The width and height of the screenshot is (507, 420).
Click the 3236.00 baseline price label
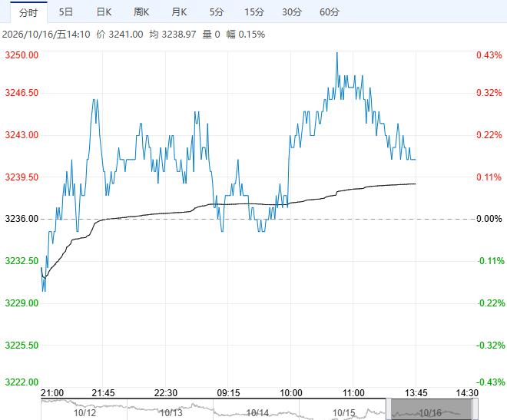click(22, 219)
